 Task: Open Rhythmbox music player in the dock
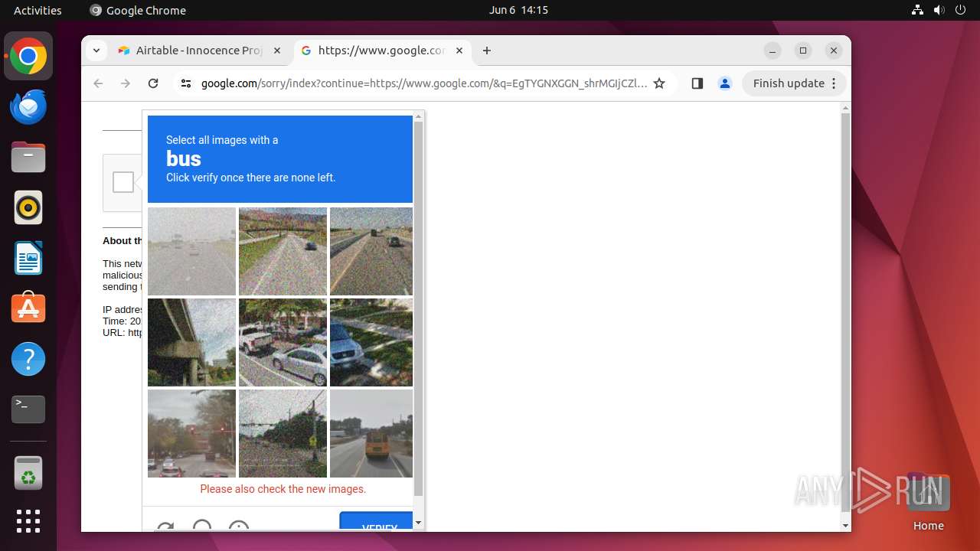point(28,207)
